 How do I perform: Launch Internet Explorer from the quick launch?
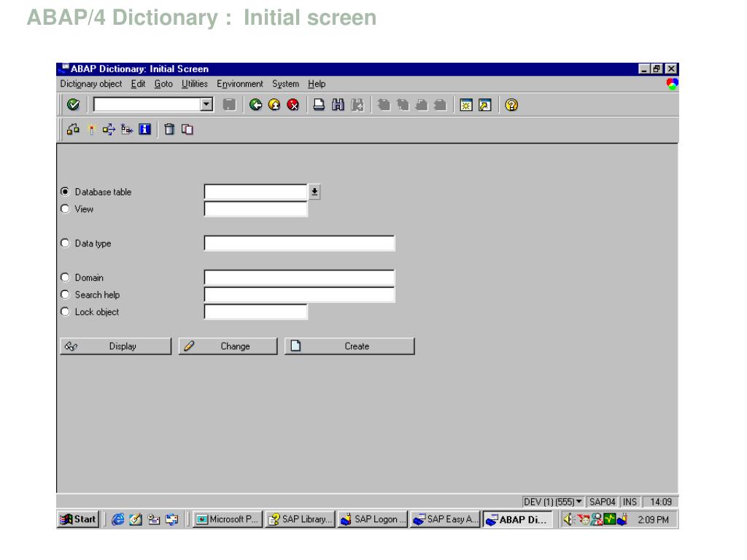pyautogui.click(x=117, y=519)
